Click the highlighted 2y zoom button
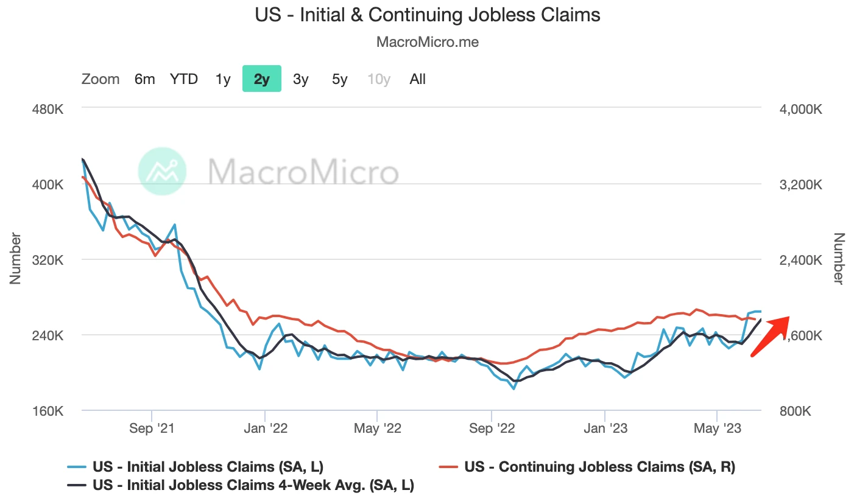 [x=262, y=79]
